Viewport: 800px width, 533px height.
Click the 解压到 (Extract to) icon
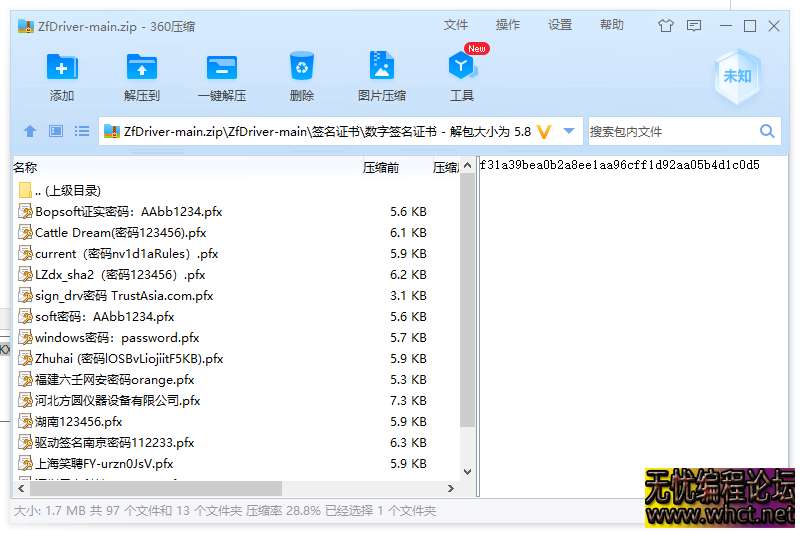(142, 68)
